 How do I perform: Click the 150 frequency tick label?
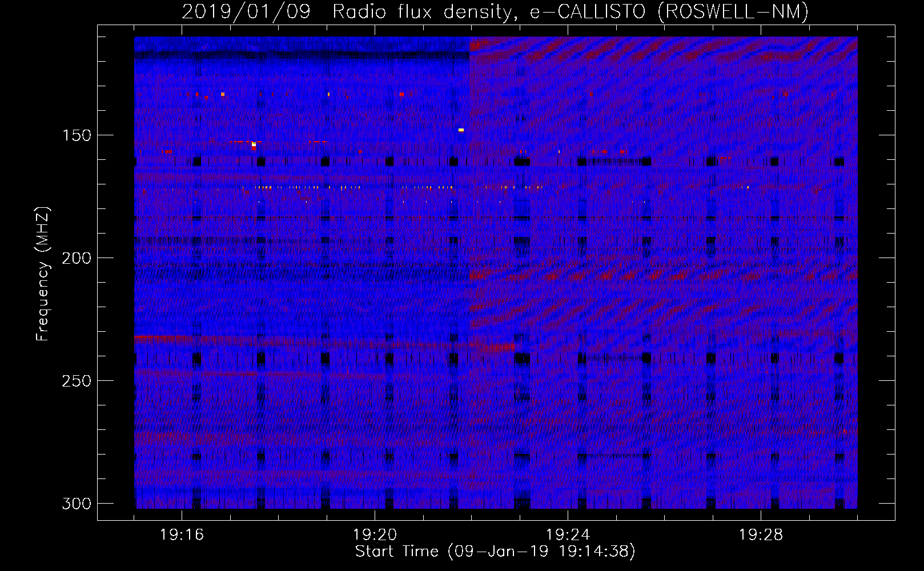(77, 135)
